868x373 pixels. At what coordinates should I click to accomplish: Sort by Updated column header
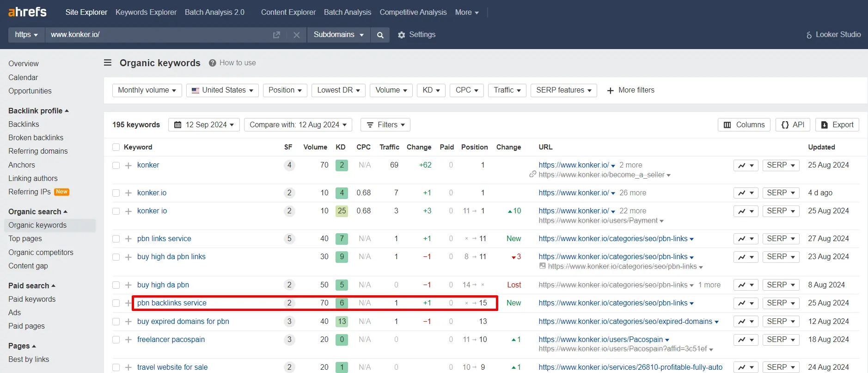click(821, 147)
